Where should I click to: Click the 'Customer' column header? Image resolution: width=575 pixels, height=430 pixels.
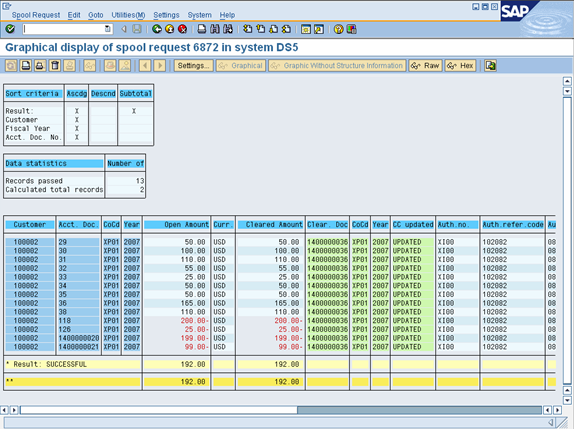(30, 224)
